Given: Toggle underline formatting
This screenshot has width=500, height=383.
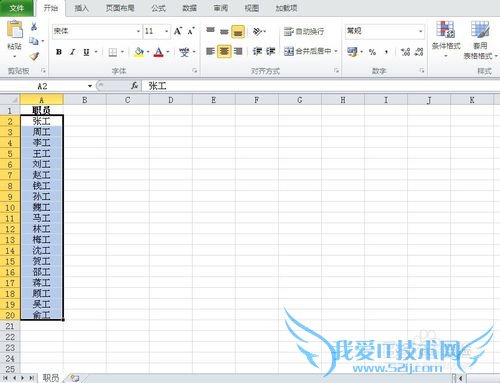Looking at the screenshot, I should (86, 52).
